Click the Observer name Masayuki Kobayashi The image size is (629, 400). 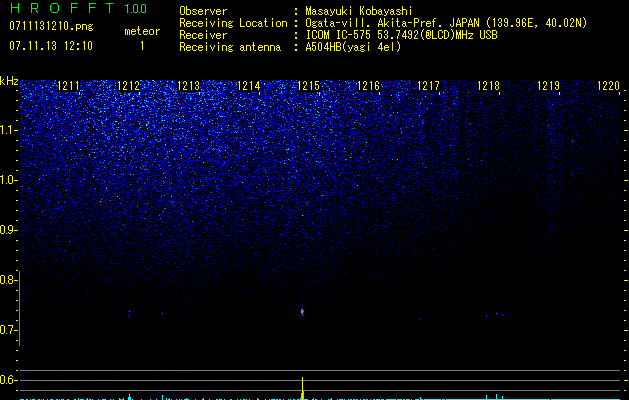pyautogui.click(x=359, y=11)
